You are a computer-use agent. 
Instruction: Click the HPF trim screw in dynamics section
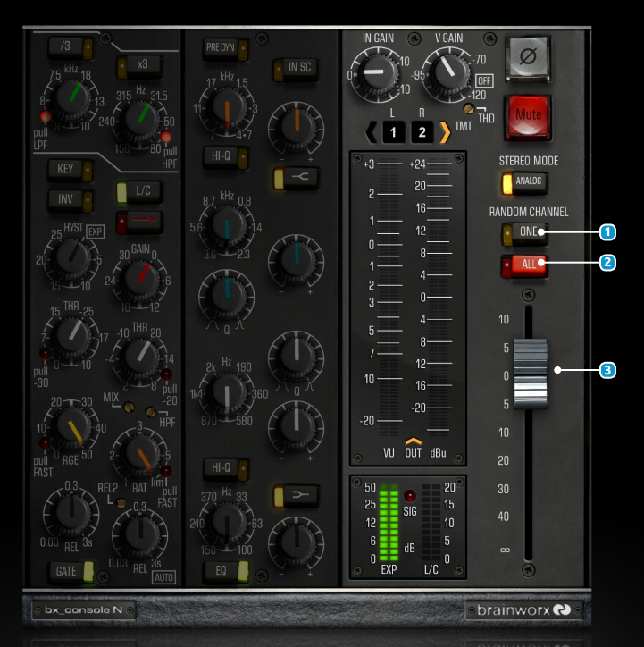[x=151, y=411]
